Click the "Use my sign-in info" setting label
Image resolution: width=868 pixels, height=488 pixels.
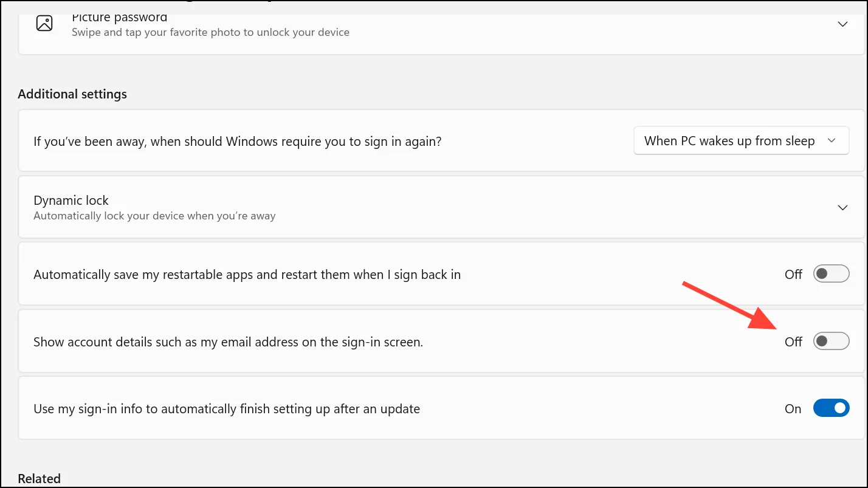click(x=227, y=409)
